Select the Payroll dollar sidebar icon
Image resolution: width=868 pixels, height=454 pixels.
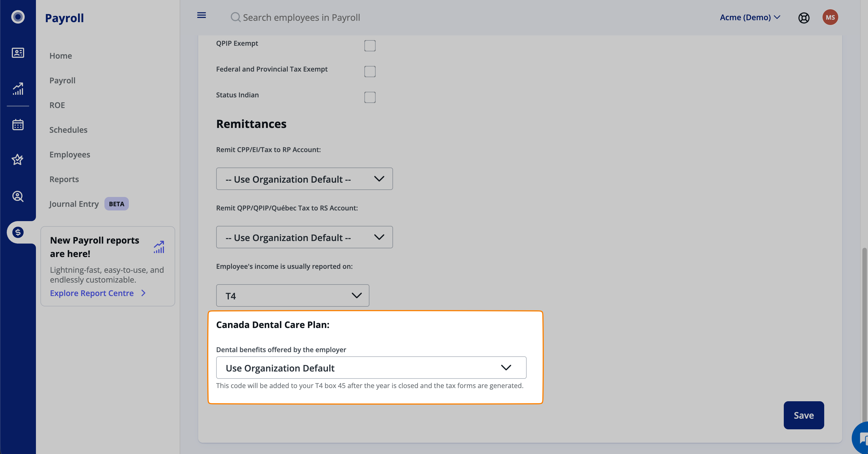point(18,232)
